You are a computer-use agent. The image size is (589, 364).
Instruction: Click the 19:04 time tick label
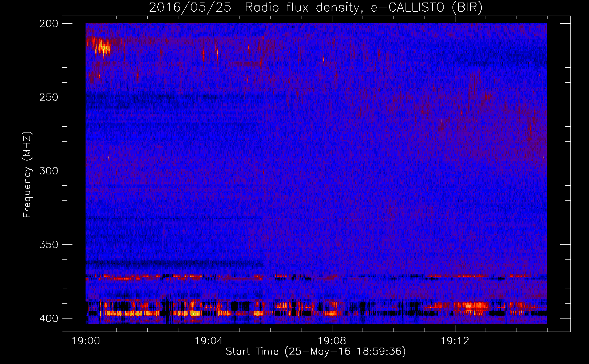(x=209, y=341)
